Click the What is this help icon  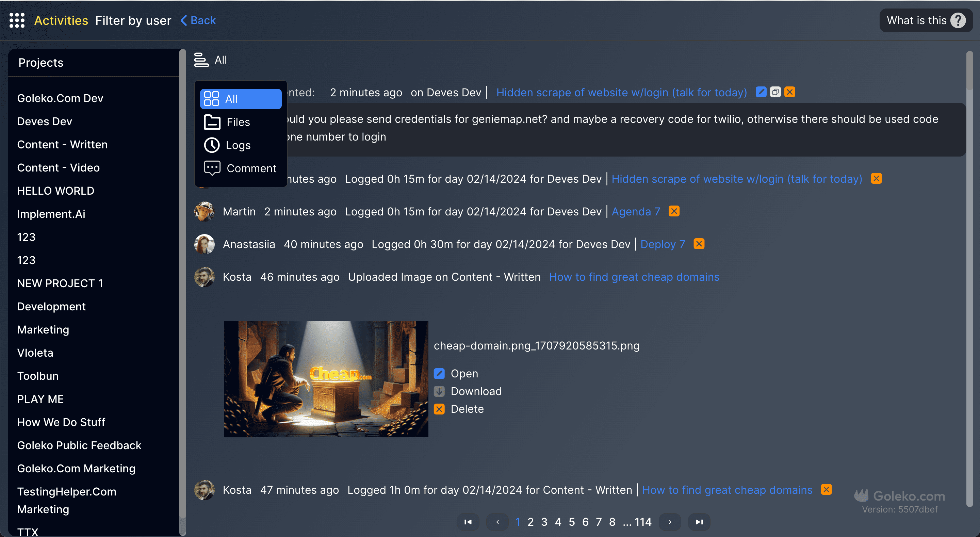click(958, 20)
